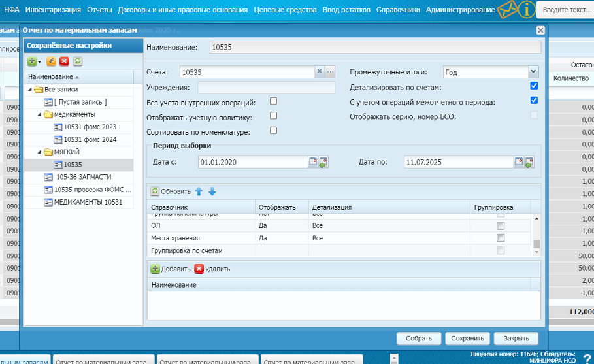Open the Инвентаризация menu

[53, 10]
